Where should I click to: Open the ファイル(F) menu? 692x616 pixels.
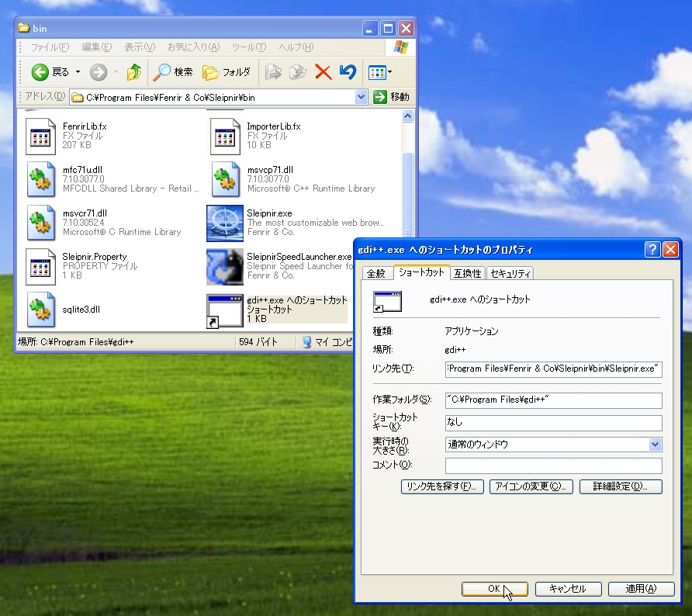(50, 47)
